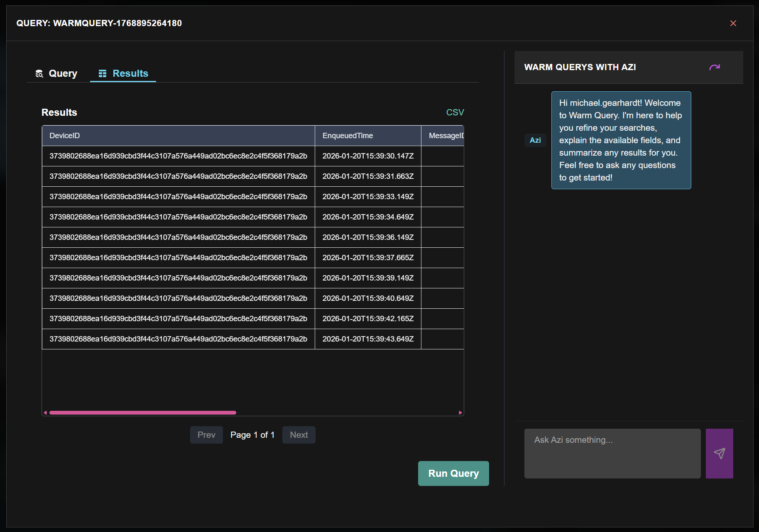This screenshot has height=532, width=759.
Task: Click the WARM QUERYS WITH AZI heading
Action: click(x=580, y=67)
